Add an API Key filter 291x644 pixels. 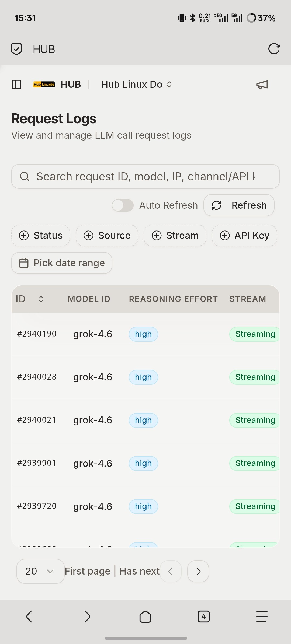pos(245,235)
